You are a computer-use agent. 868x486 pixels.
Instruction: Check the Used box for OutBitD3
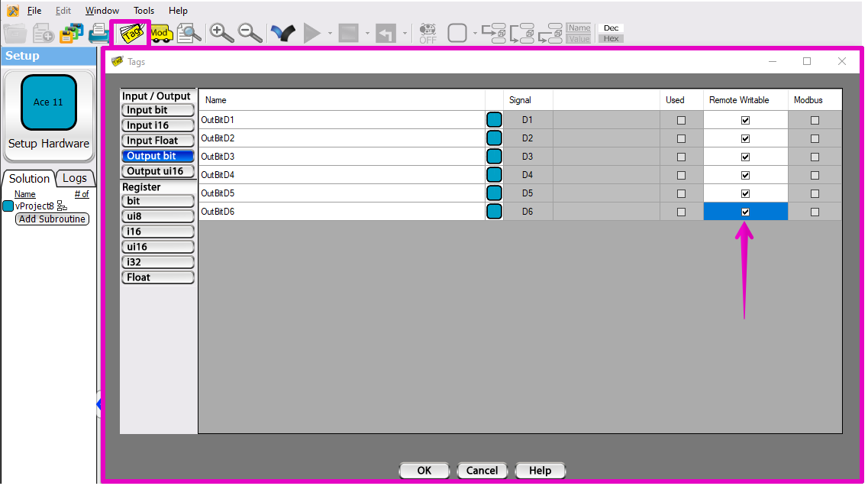(x=681, y=157)
